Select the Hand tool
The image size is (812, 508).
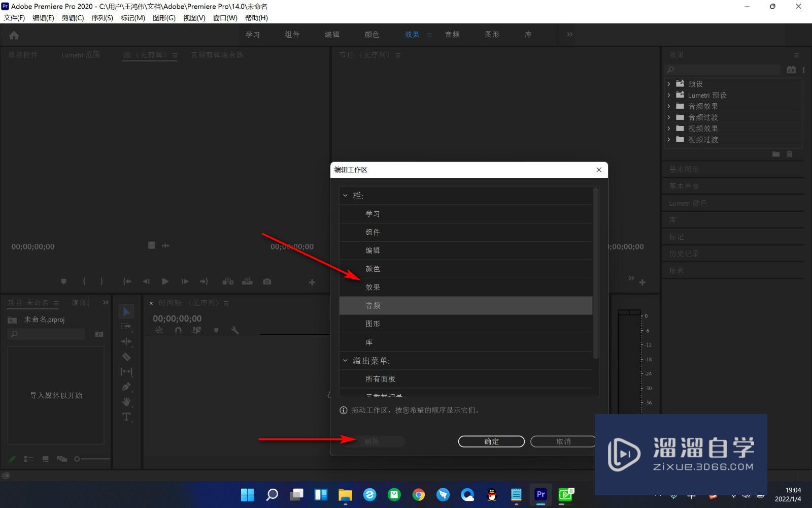tap(126, 401)
